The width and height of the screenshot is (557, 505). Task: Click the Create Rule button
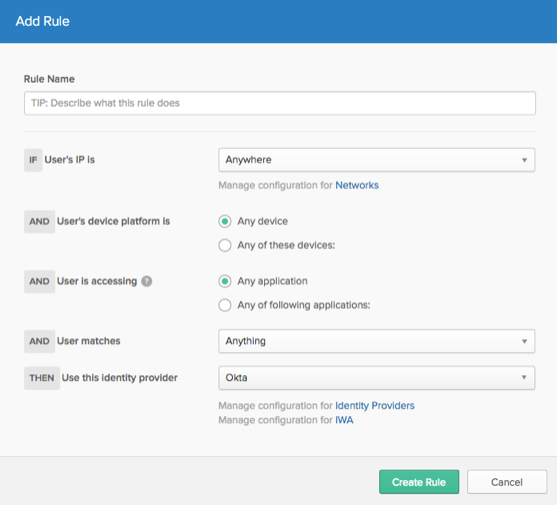tap(419, 482)
